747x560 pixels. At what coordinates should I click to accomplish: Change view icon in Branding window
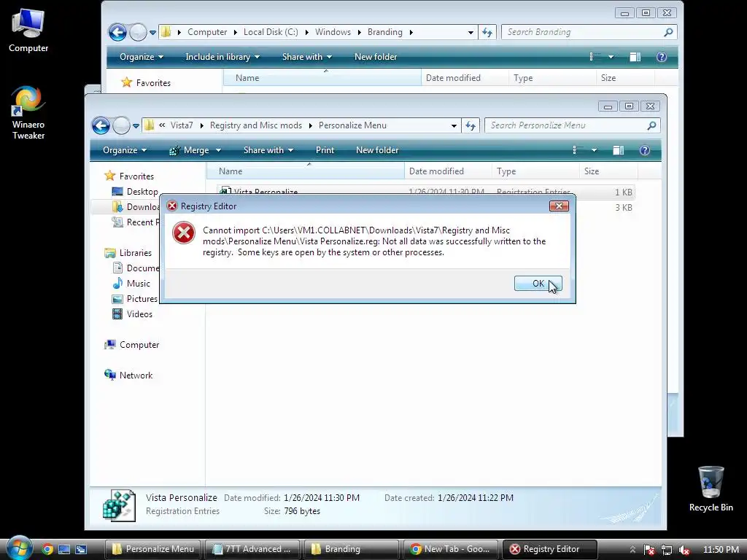(x=595, y=57)
